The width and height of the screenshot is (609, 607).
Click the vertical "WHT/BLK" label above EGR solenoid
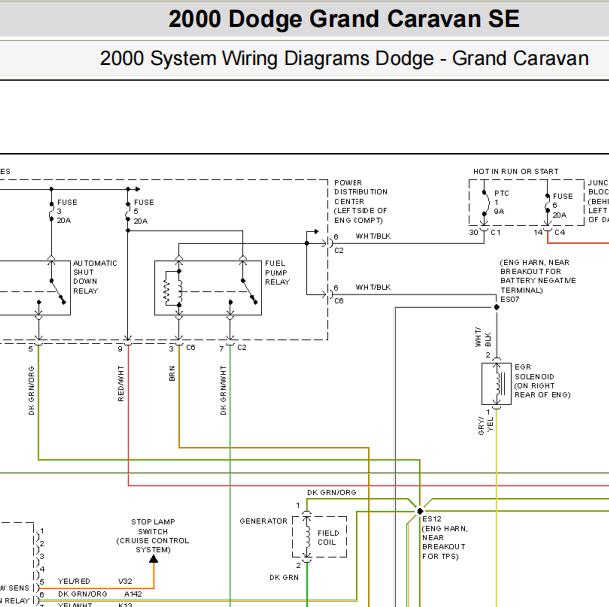pos(483,337)
